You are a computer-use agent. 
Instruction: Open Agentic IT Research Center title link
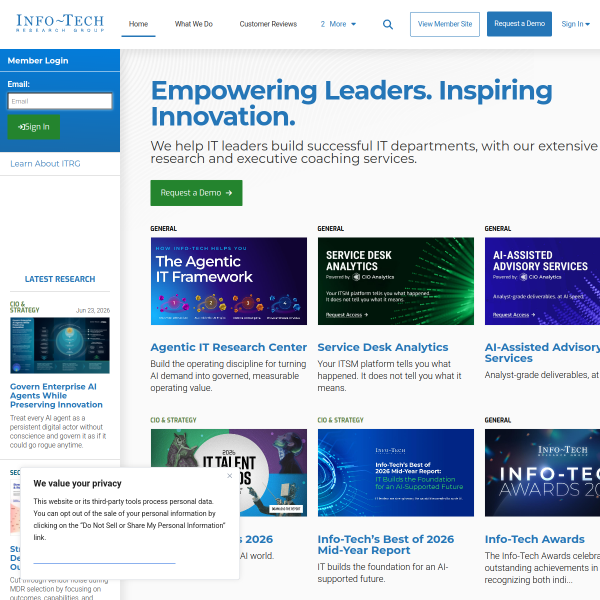(x=228, y=347)
